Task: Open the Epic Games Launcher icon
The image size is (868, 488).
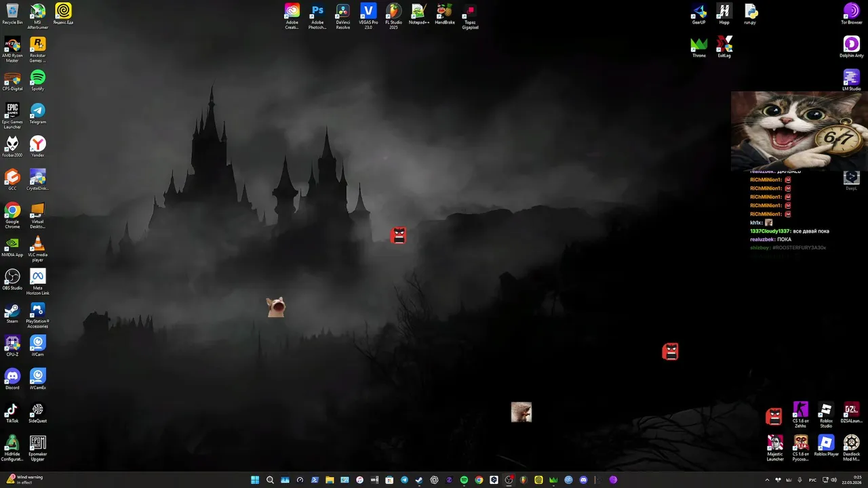Action: click(x=12, y=116)
